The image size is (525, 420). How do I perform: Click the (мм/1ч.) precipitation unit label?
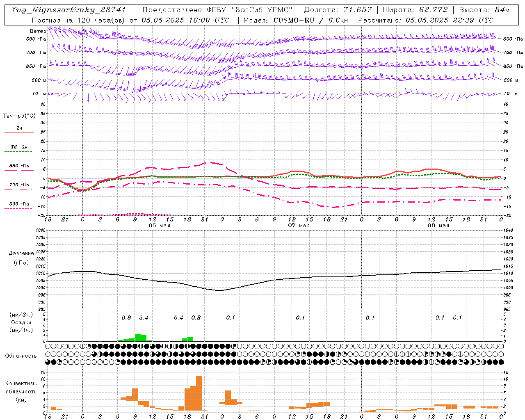tap(21, 330)
